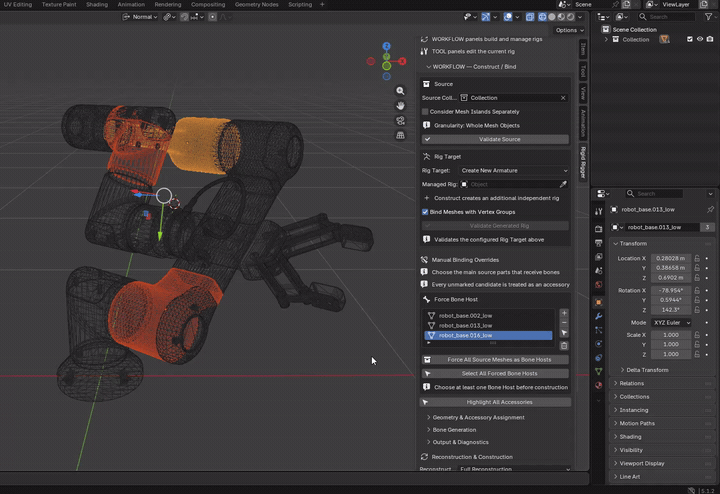Image resolution: width=720 pixels, height=494 pixels.
Task: Expand the Bone Generation section
Action: coord(451,430)
